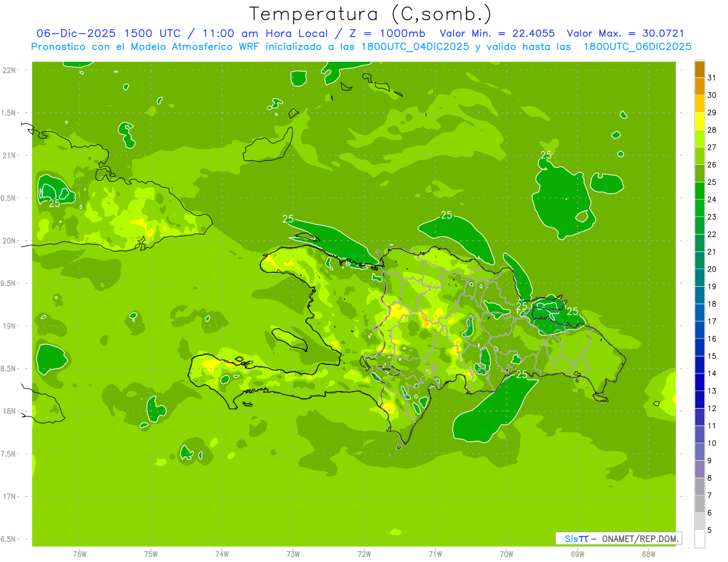The image size is (728, 562).
Task: Click the yellow legend band between 28 and 29
Action: pos(699,121)
